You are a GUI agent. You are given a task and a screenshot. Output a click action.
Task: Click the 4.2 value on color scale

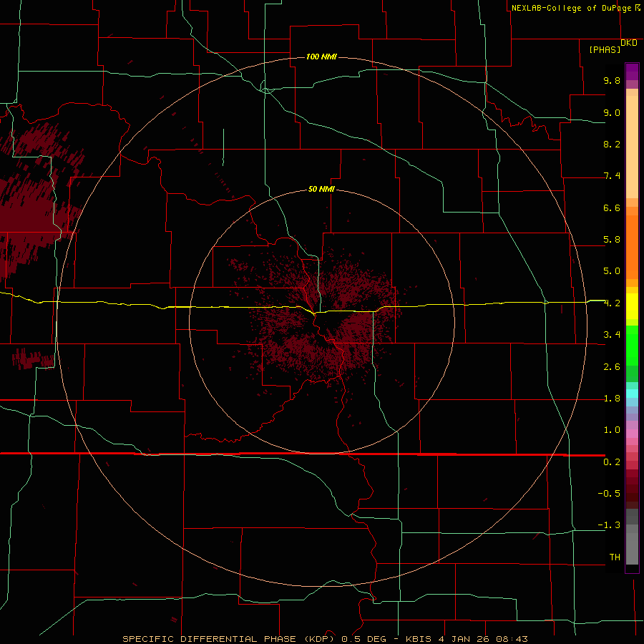click(612, 303)
